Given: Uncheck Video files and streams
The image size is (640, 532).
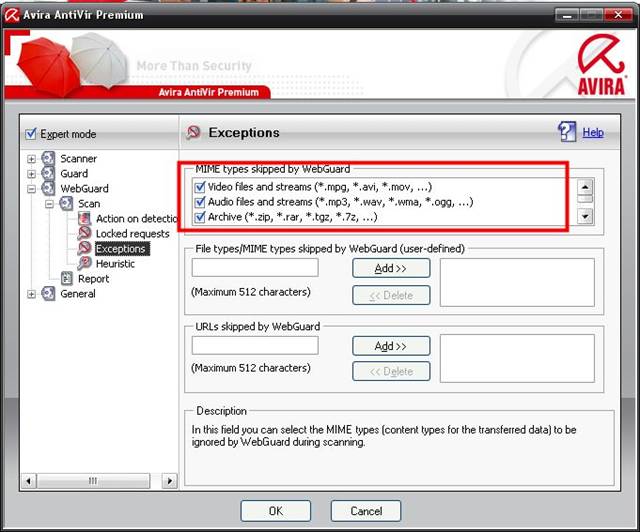Looking at the screenshot, I should point(200,186).
